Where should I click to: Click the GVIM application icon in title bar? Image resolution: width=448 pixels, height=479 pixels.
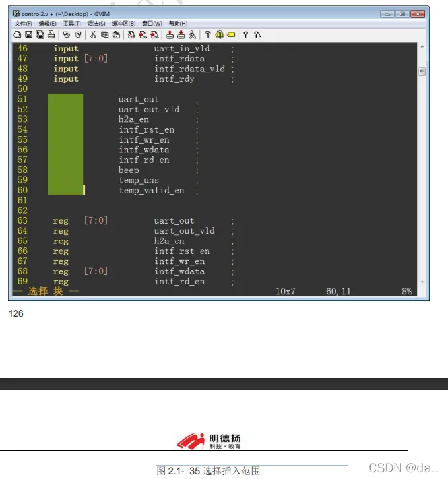pos(16,13)
